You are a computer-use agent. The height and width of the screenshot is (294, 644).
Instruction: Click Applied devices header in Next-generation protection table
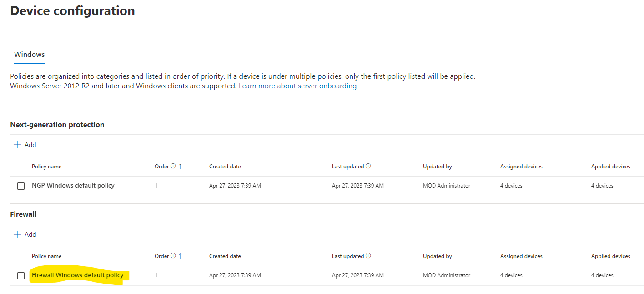coord(611,167)
